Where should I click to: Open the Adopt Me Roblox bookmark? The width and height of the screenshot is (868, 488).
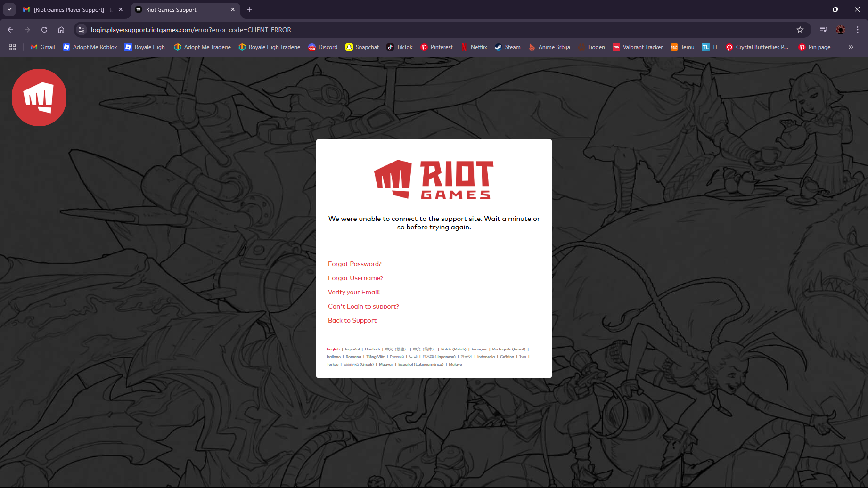coord(90,47)
